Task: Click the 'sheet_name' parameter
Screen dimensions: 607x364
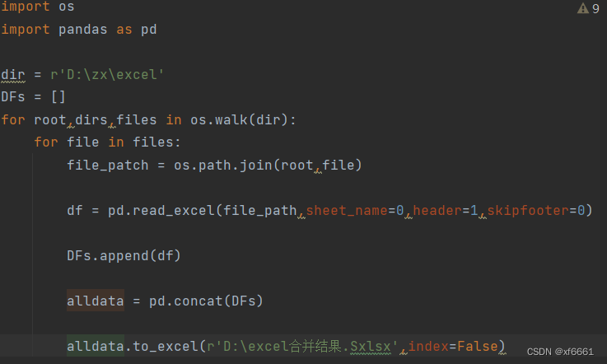Action: (347, 211)
